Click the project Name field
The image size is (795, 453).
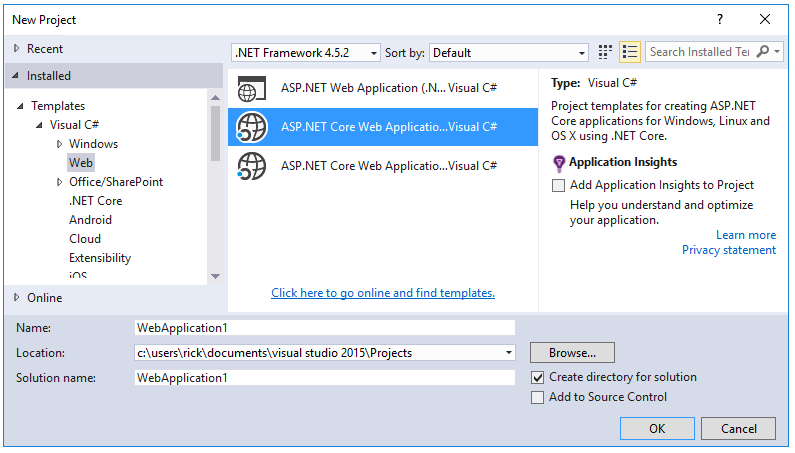pyautogui.click(x=325, y=328)
